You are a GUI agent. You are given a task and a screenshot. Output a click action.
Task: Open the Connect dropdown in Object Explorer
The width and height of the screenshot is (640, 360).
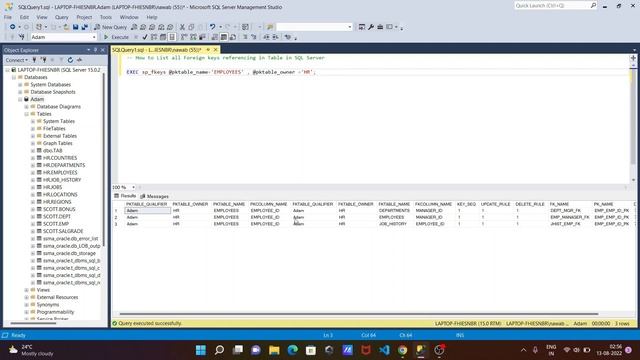click(17, 60)
